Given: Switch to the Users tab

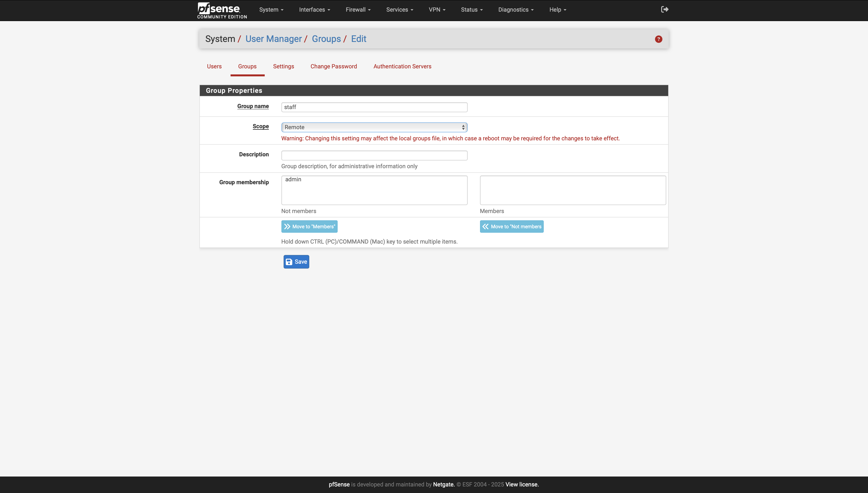Looking at the screenshot, I should pyautogui.click(x=214, y=66).
